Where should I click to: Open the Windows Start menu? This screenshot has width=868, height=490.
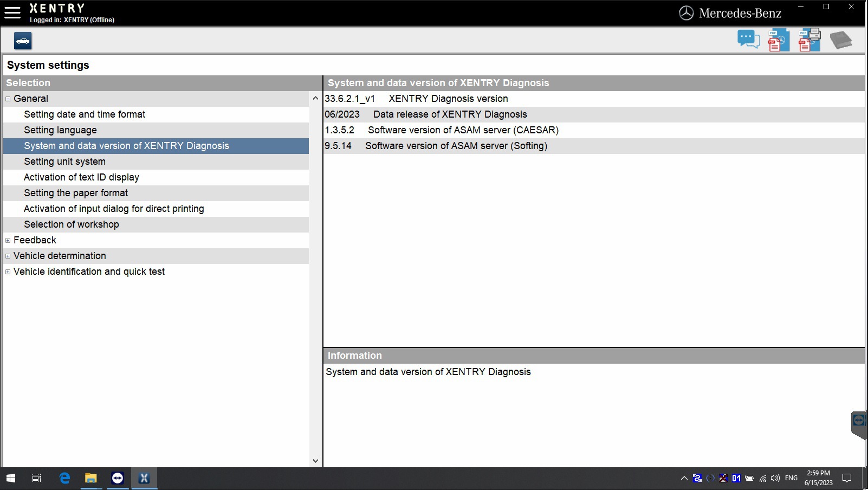tap(11, 478)
